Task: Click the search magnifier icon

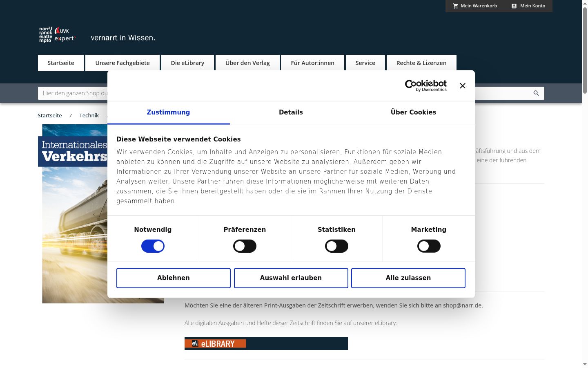Action: (x=536, y=93)
